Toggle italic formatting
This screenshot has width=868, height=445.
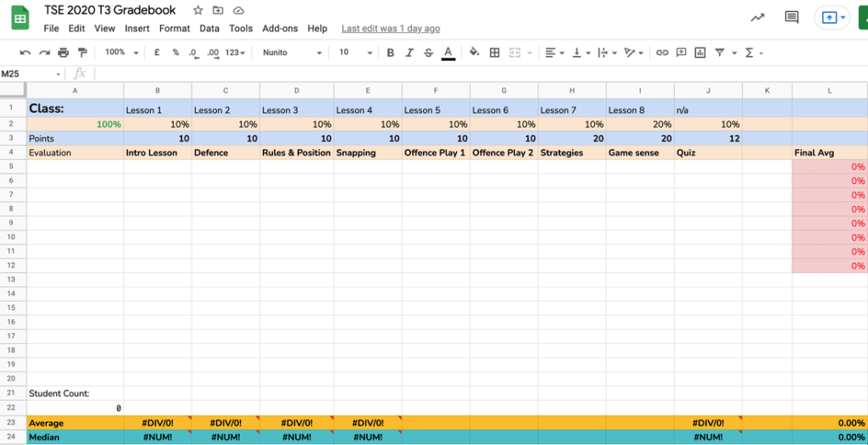click(x=409, y=53)
